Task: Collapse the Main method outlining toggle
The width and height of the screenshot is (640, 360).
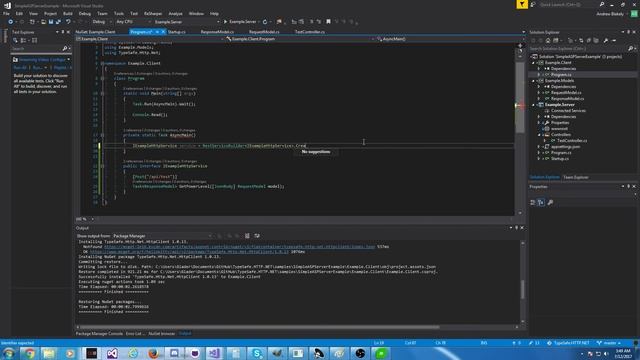Action: [x=102, y=93]
